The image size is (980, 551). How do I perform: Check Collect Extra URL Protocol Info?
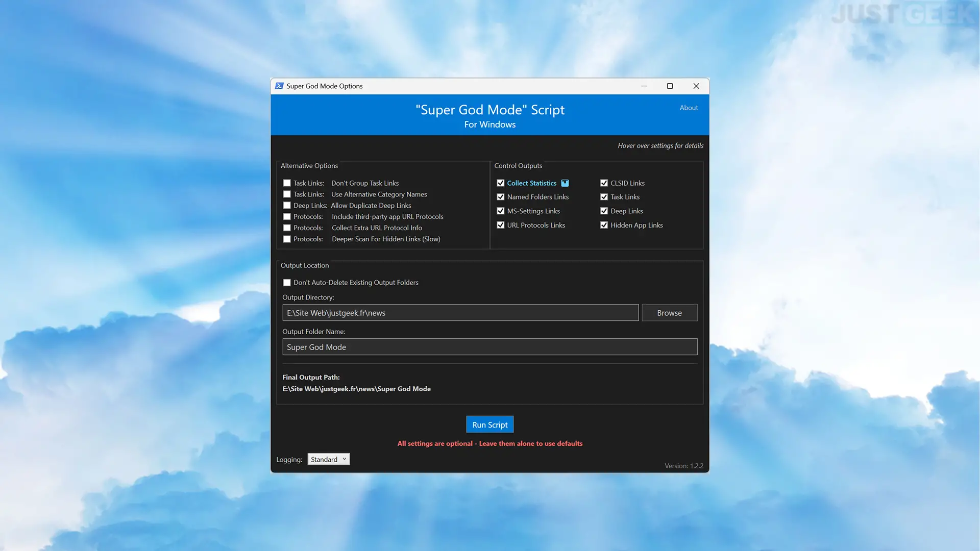pos(287,228)
